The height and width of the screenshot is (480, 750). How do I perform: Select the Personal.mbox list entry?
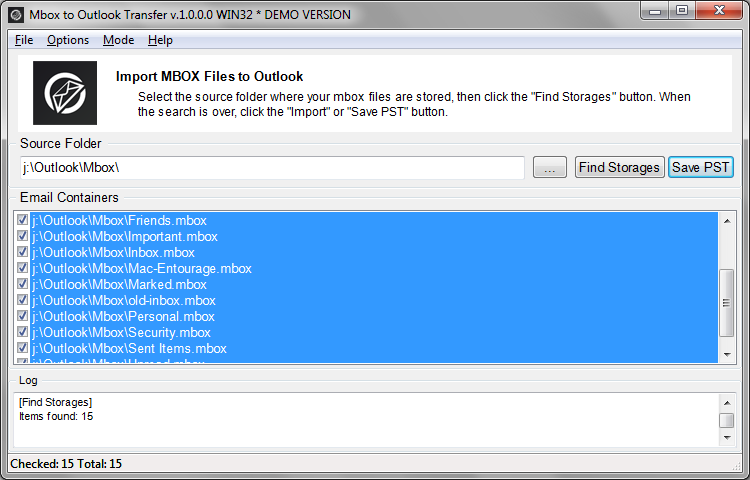click(123, 316)
